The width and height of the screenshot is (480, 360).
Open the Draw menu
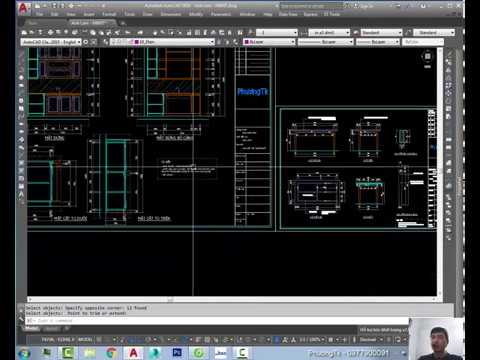147,14
